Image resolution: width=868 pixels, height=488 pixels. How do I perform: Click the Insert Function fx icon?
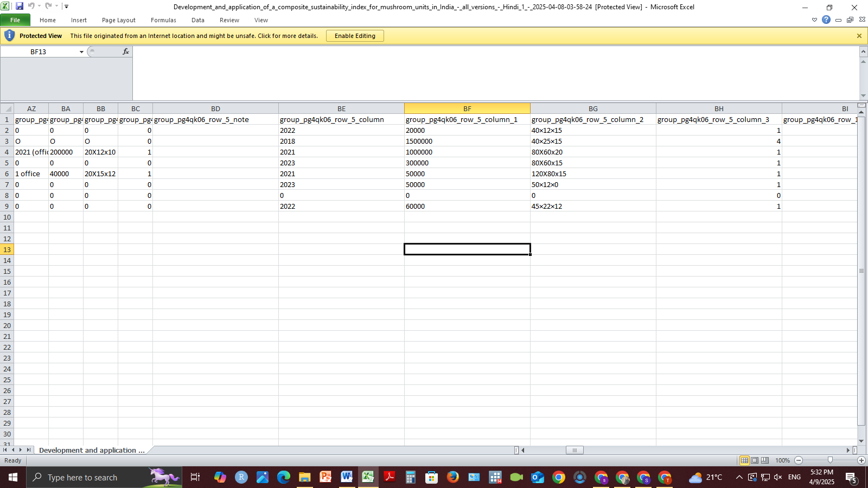[126, 52]
